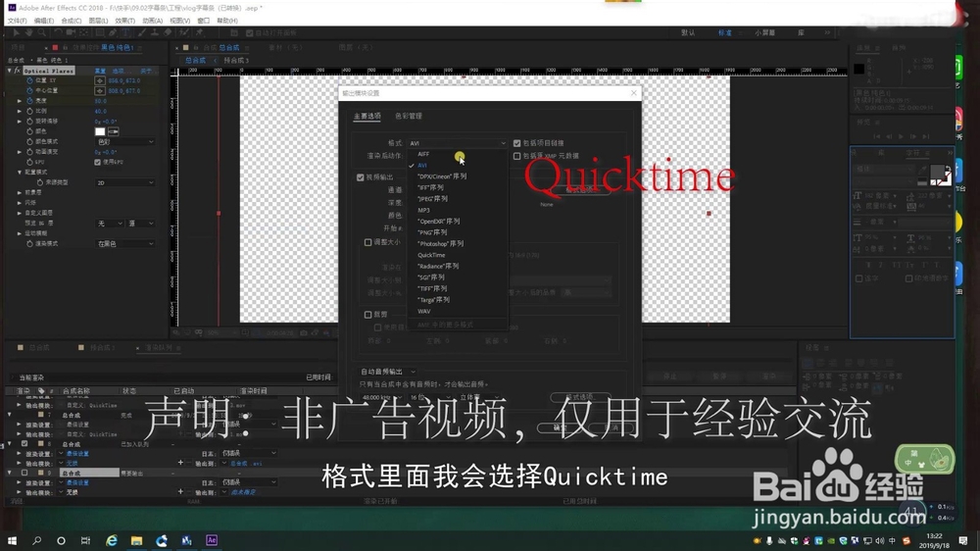Switch to 色彩管理 tab
This screenshot has height=551, width=980.
pyautogui.click(x=409, y=117)
